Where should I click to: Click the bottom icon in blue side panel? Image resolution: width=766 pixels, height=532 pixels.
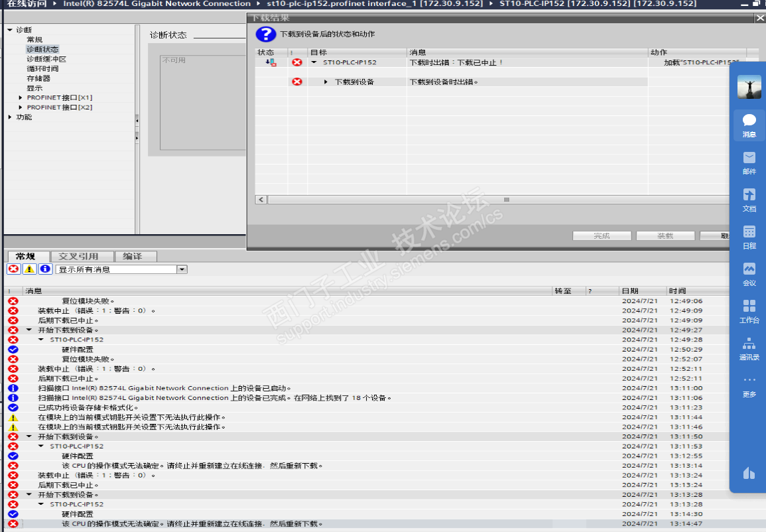[x=749, y=473]
